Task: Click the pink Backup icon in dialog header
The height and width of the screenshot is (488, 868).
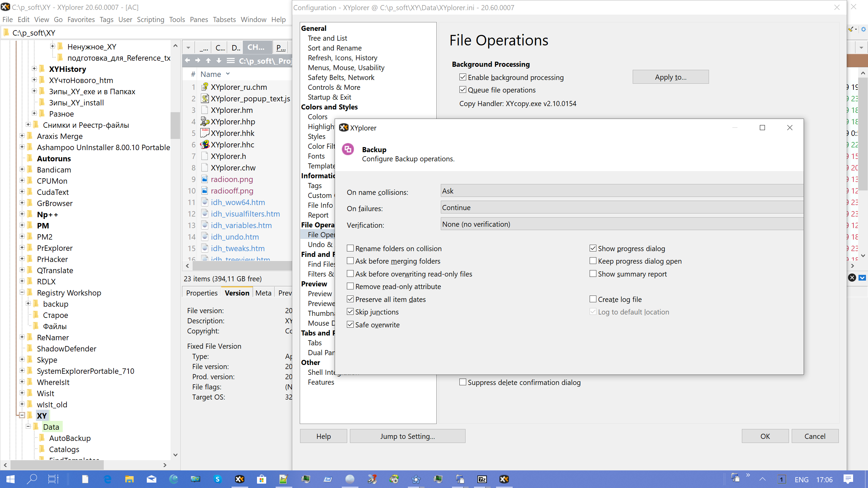Action: pyautogui.click(x=348, y=149)
